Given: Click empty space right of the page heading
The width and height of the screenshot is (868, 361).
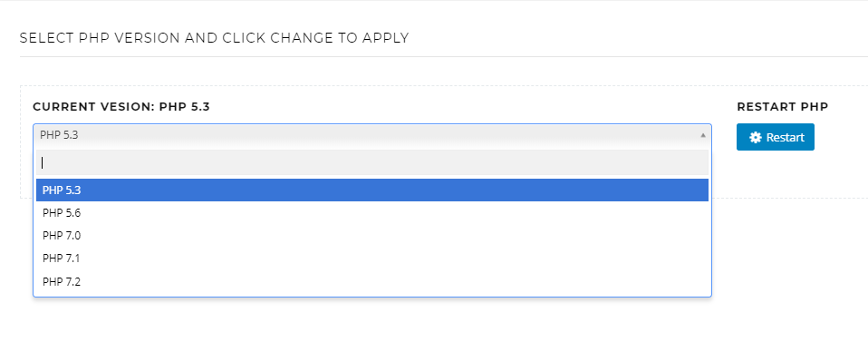Looking at the screenshot, I should (637, 38).
